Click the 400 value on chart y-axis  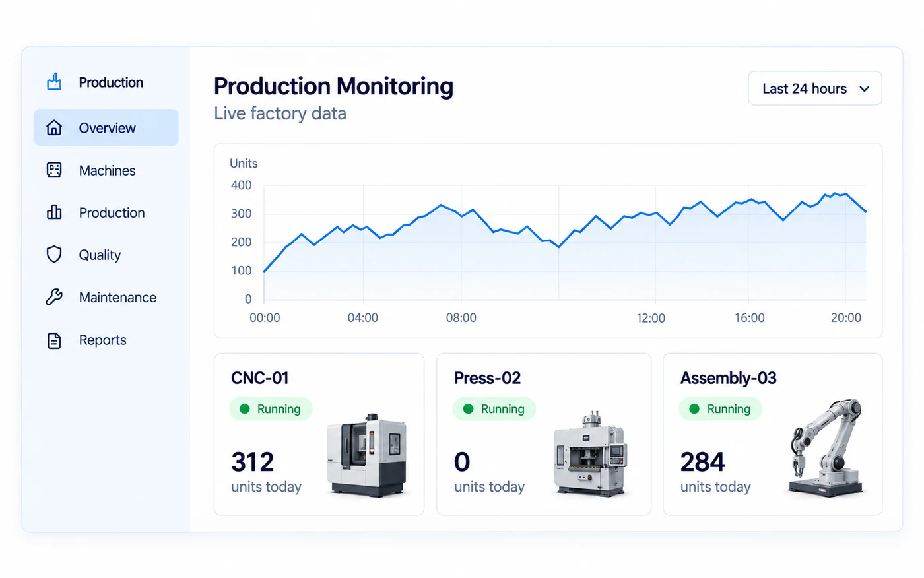click(x=241, y=185)
